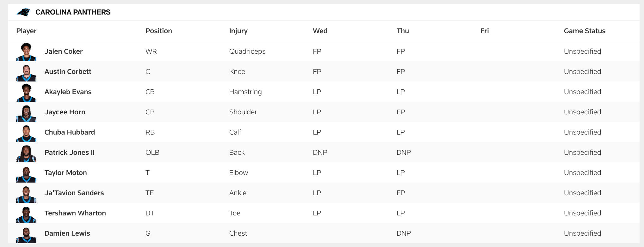Viewport: 644px width, 247px height.
Task: Click Austin Corbett's headshot photo
Action: pyautogui.click(x=26, y=72)
